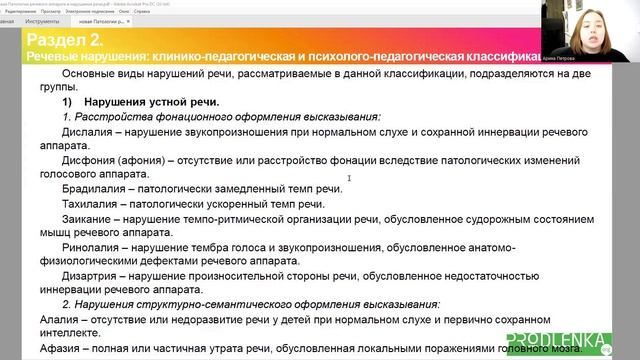Click the term Дисфония (афония)
The image size is (640, 360).
[x=113, y=160]
